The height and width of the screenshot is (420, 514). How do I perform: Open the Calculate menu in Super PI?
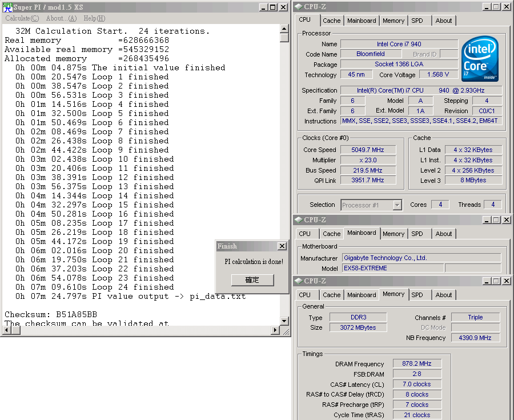point(22,18)
